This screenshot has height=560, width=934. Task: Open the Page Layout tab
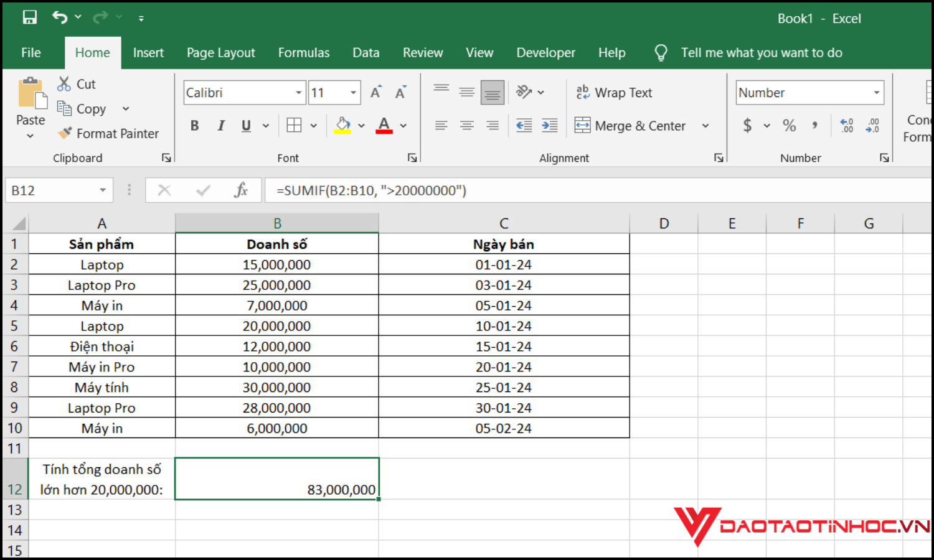(220, 53)
